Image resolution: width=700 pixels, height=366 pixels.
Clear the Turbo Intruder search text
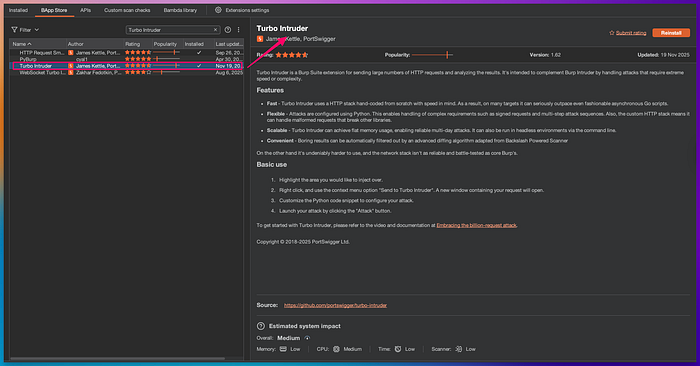click(215, 30)
